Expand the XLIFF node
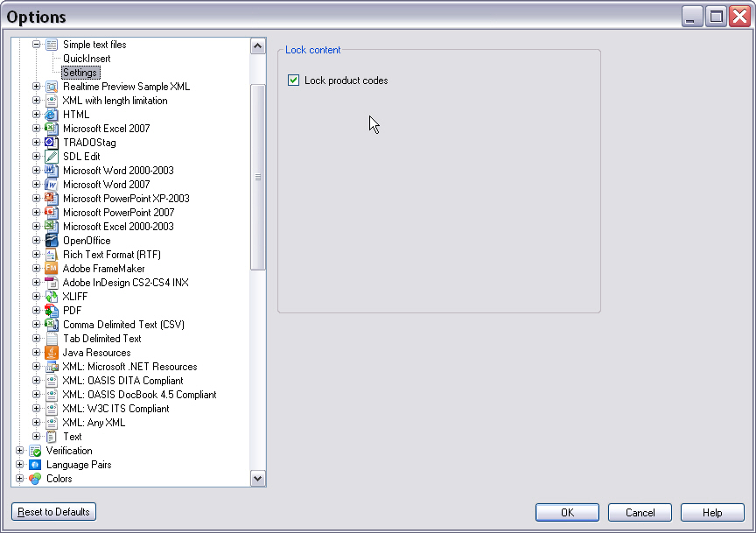 pos(36,296)
